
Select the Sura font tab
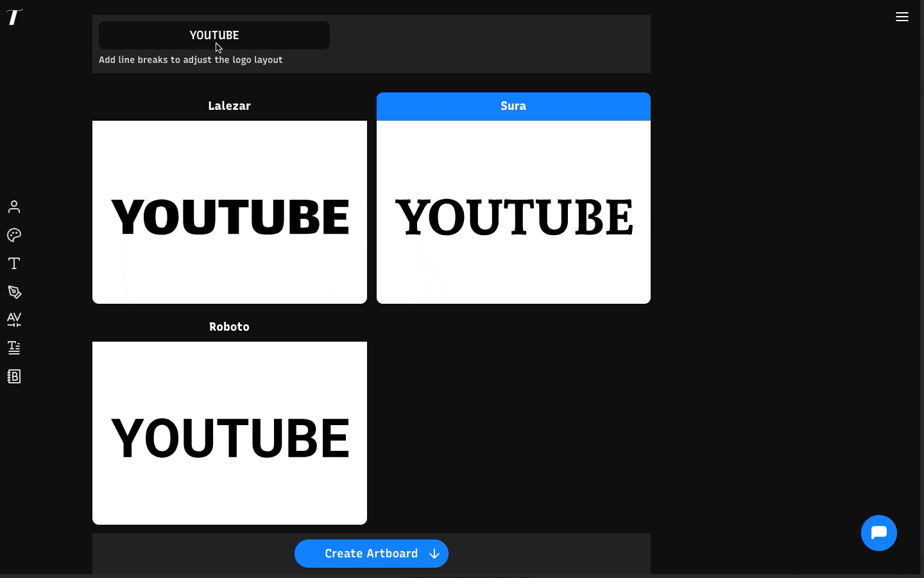[513, 107]
